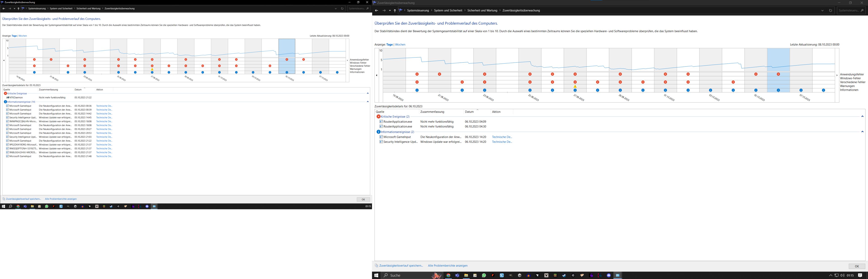Click the up-arrow navigation button in the larger window
The image size is (868, 279).
(x=395, y=10)
